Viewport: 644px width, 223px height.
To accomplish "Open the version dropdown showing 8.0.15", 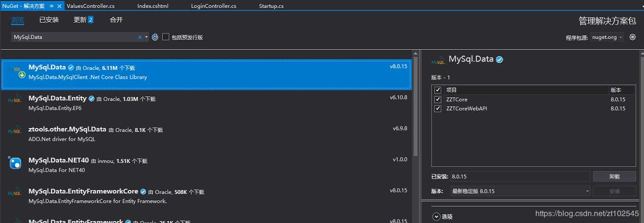I will tap(520, 191).
